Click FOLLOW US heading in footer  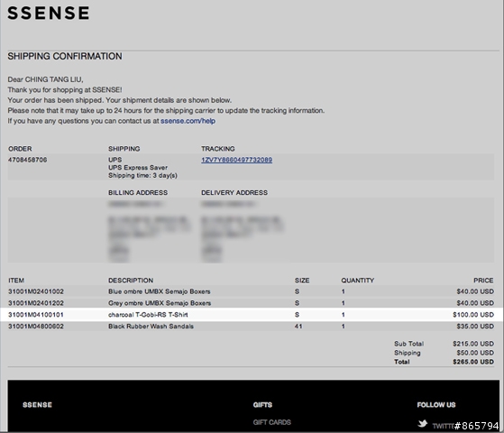click(x=436, y=405)
